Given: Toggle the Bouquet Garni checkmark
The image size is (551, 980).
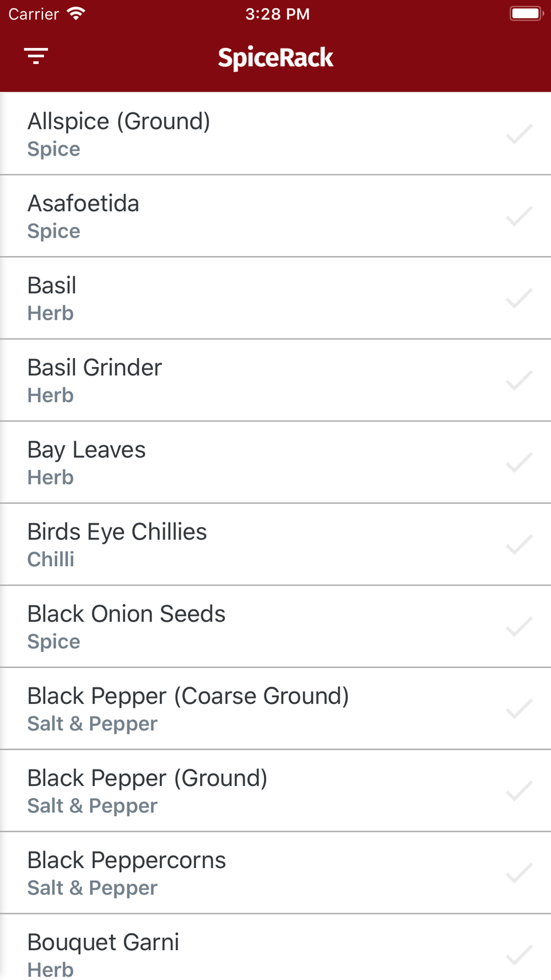Looking at the screenshot, I should tap(519, 955).
